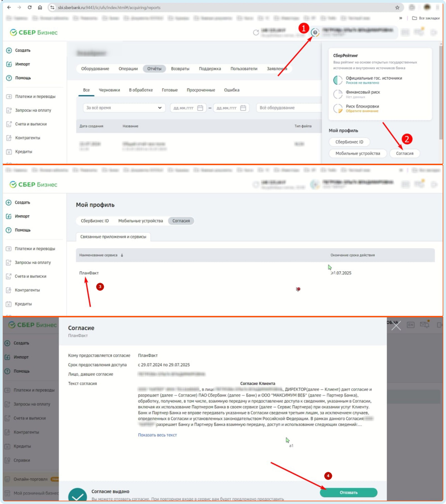Open the Связанные приложения и сервисы tab
The height and width of the screenshot is (504, 446).
point(113,237)
